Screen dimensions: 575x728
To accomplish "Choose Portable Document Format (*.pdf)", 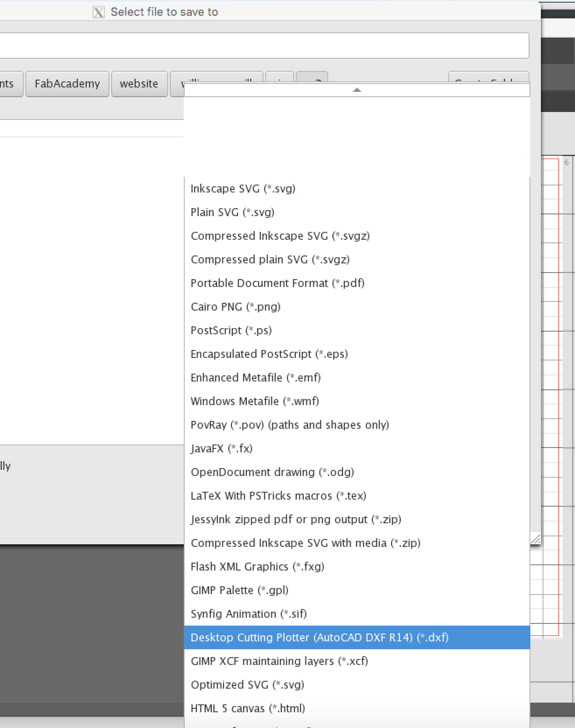I will point(357,283).
